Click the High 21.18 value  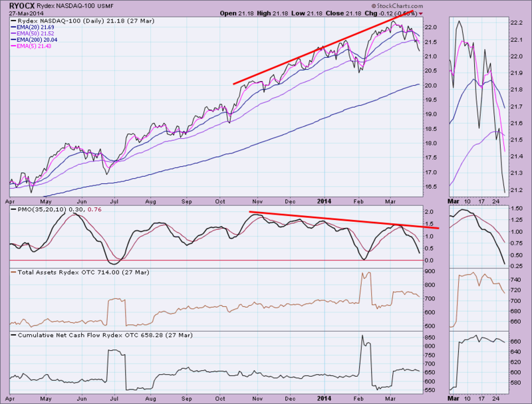tap(273, 13)
